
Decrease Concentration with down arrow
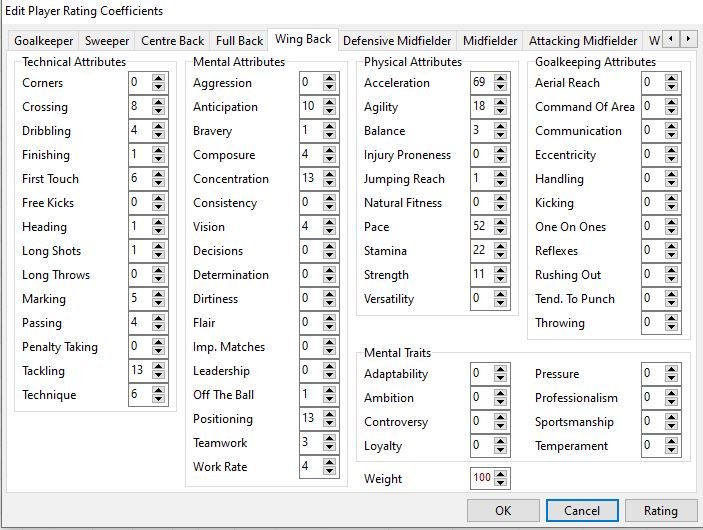pyautogui.click(x=330, y=183)
